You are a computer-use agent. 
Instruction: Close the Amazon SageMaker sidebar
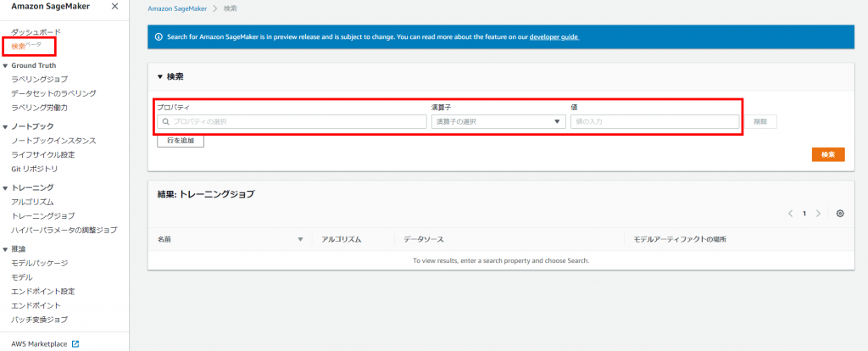tap(114, 7)
